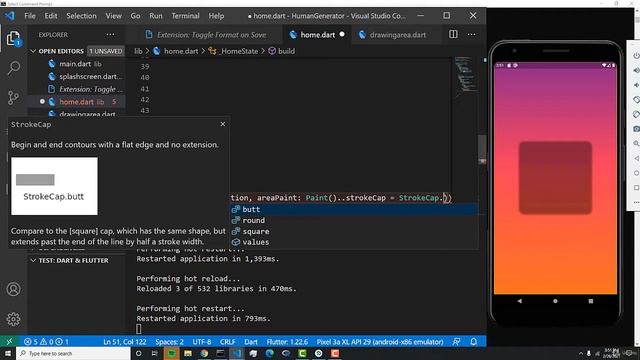Click emulator volume down icon

[x=636, y=85]
